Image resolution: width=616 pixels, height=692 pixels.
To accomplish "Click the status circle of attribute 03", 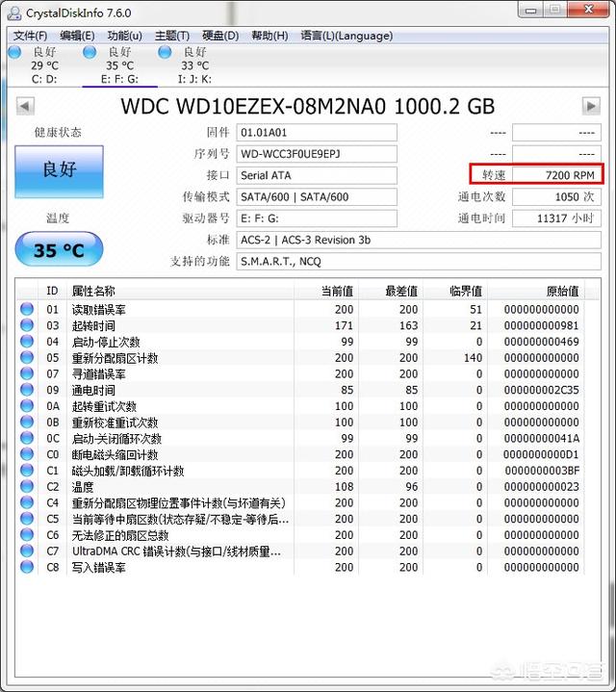I will coord(27,324).
